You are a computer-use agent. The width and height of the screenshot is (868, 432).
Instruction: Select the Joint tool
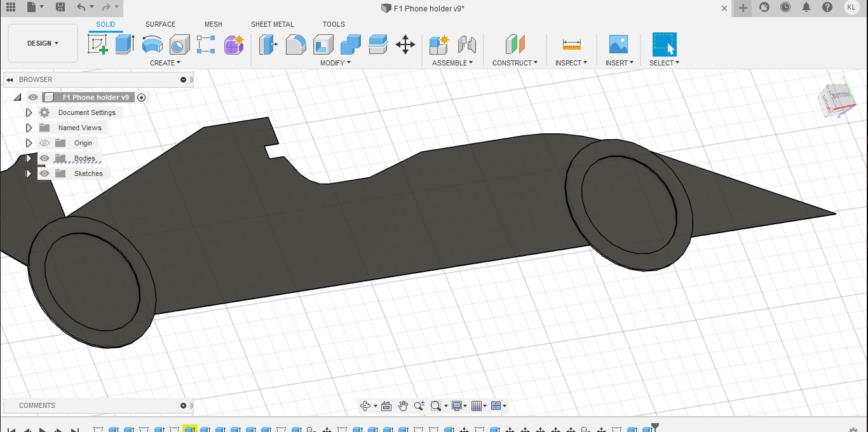[x=467, y=44]
